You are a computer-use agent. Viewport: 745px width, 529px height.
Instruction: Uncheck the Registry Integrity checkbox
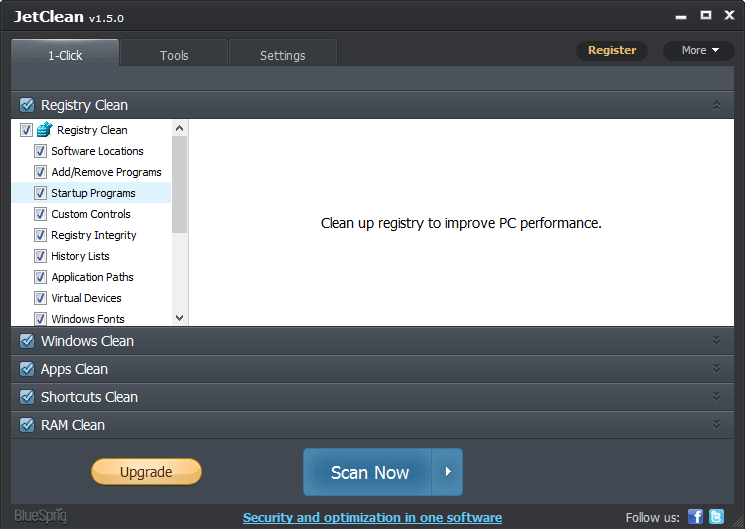(40, 235)
